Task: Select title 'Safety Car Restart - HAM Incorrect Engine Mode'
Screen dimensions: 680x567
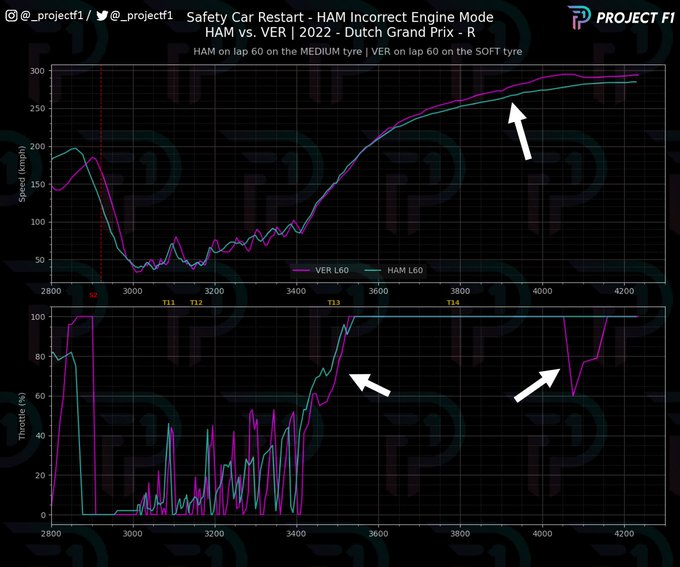Action: pyautogui.click(x=340, y=17)
